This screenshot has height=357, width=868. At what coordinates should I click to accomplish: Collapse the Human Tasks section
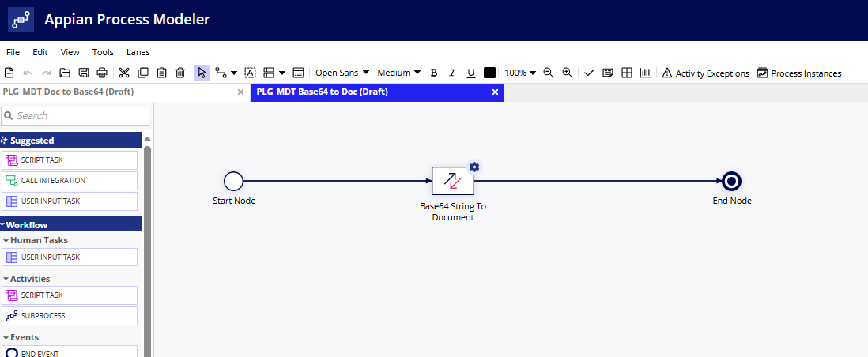6,240
